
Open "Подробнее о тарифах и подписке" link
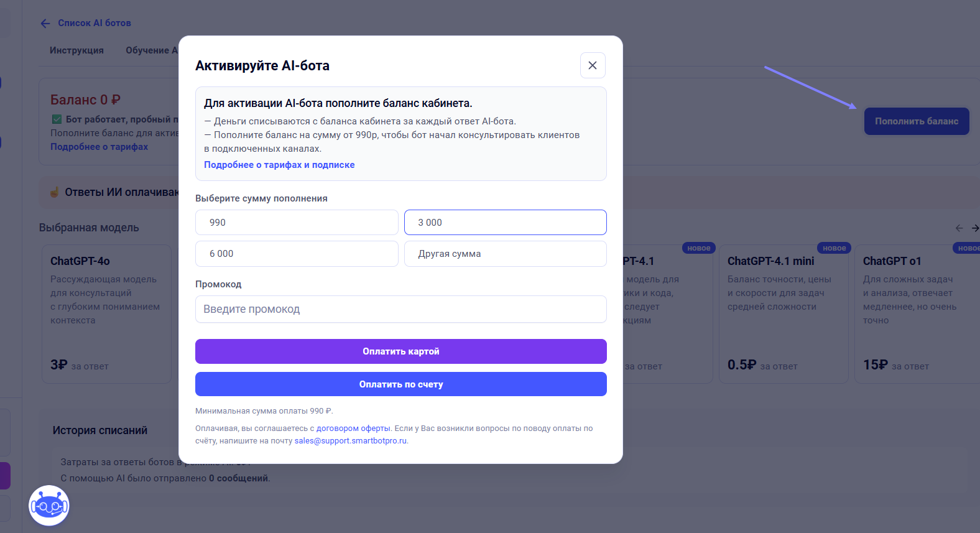coord(279,165)
